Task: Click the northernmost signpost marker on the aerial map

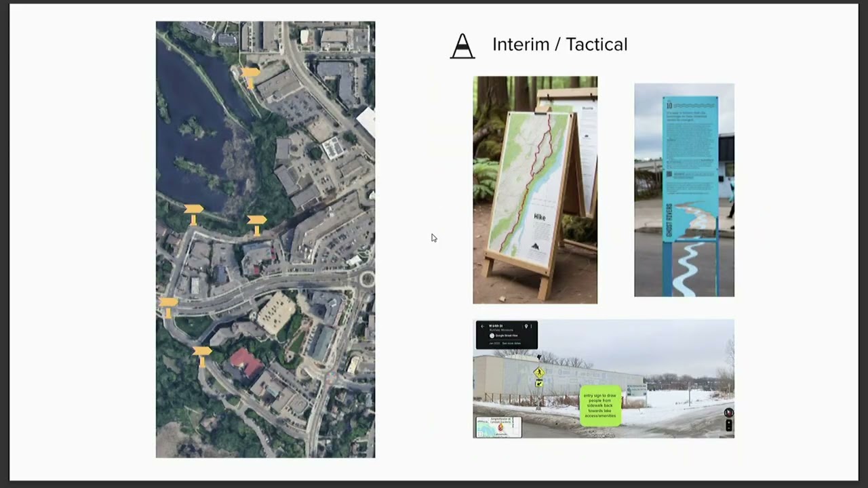Action: (250, 77)
